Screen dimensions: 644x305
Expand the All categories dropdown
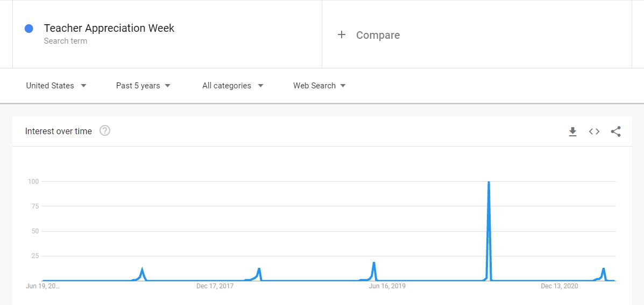point(232,86)
